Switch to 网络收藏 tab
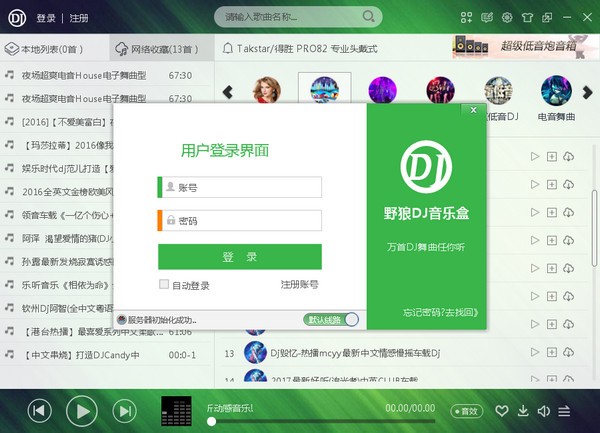 click(158, 48)
